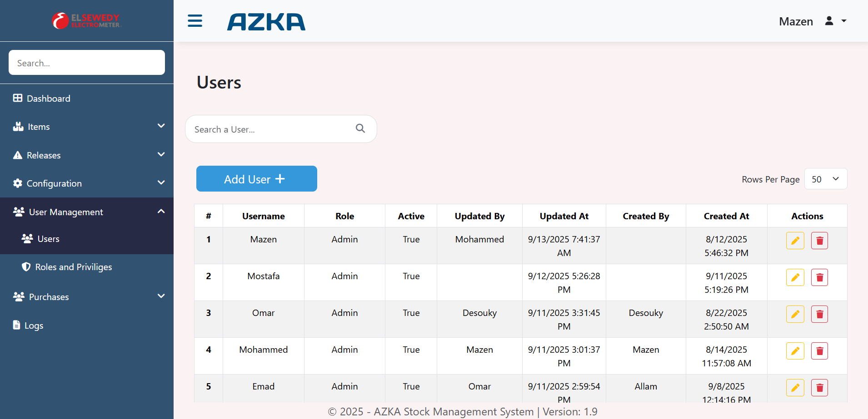Viewport: 868px width, 419px height.
Task: Click the Elsewedy Electrometer logo
Action: coord(86,21)
